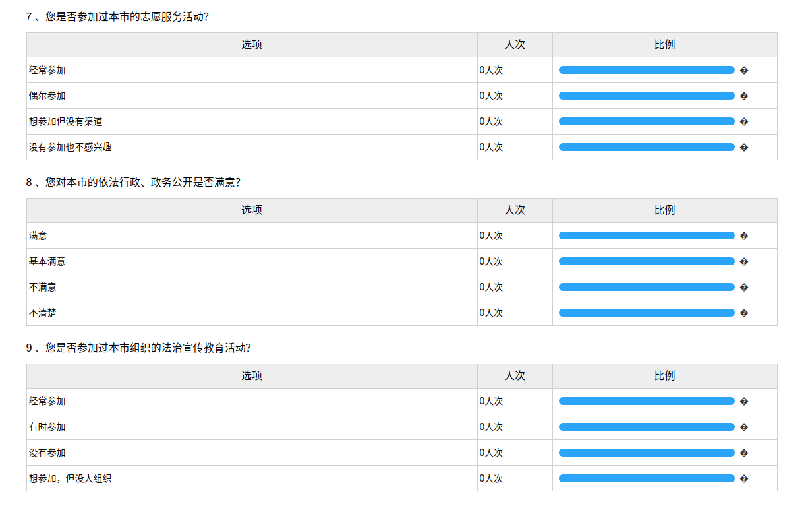
Task: Click the progress bar for 不满意 row
Action: pos(646,287)
